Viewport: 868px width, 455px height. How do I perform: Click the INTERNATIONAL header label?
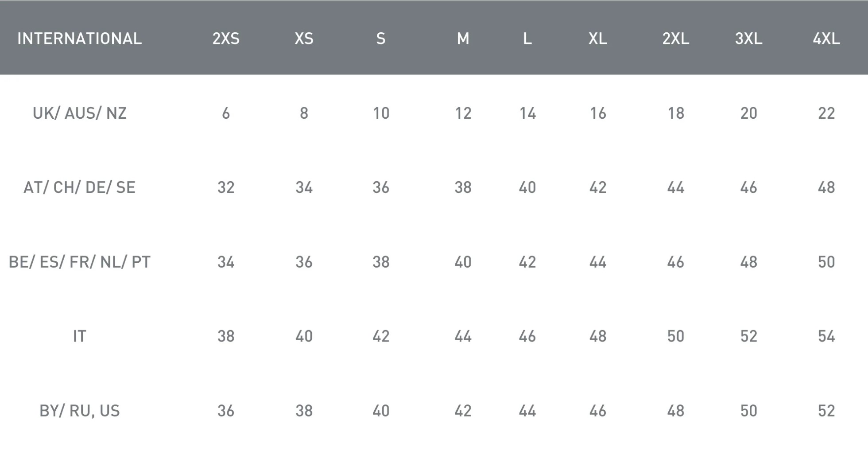pyautogui.click(x=80, y=39)
